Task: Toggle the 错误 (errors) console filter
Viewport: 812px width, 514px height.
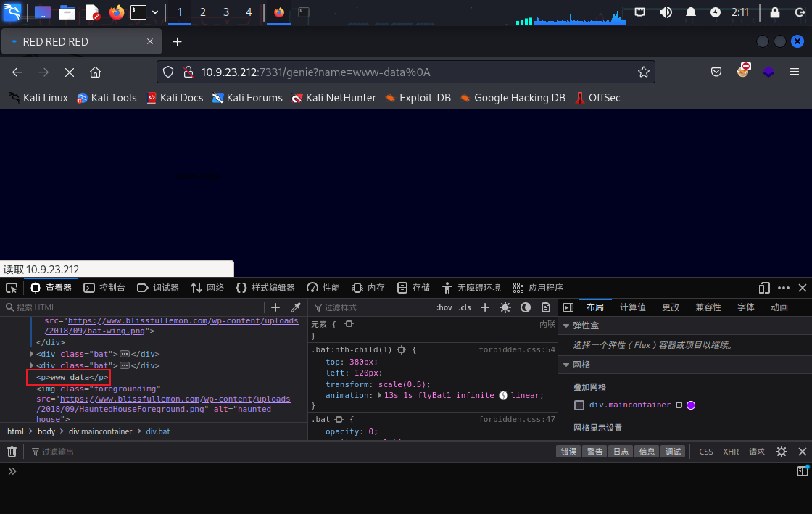Action: [568, 452]
